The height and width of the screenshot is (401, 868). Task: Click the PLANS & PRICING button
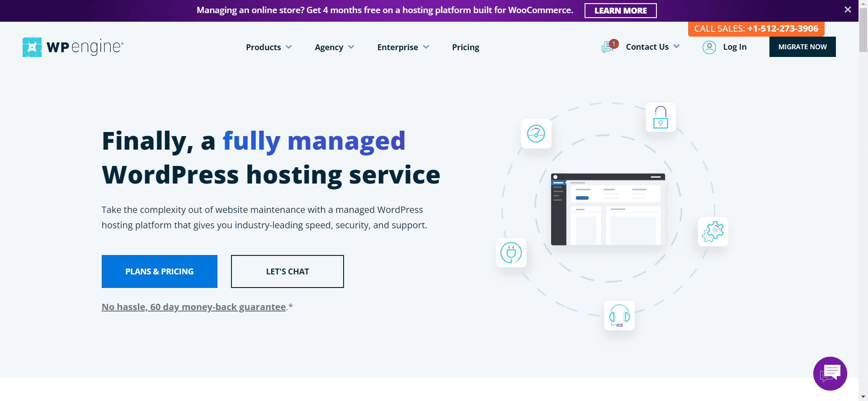coord(160,271)
